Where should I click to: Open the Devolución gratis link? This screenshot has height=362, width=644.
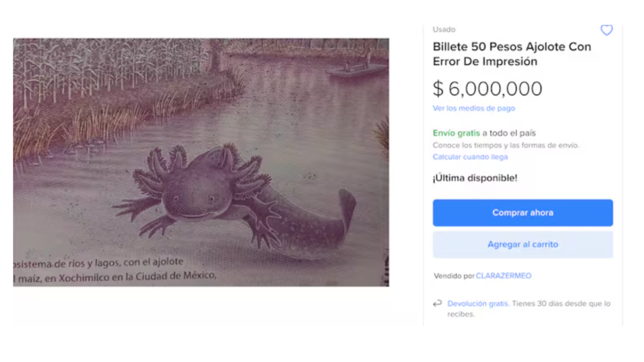point(478,304)
